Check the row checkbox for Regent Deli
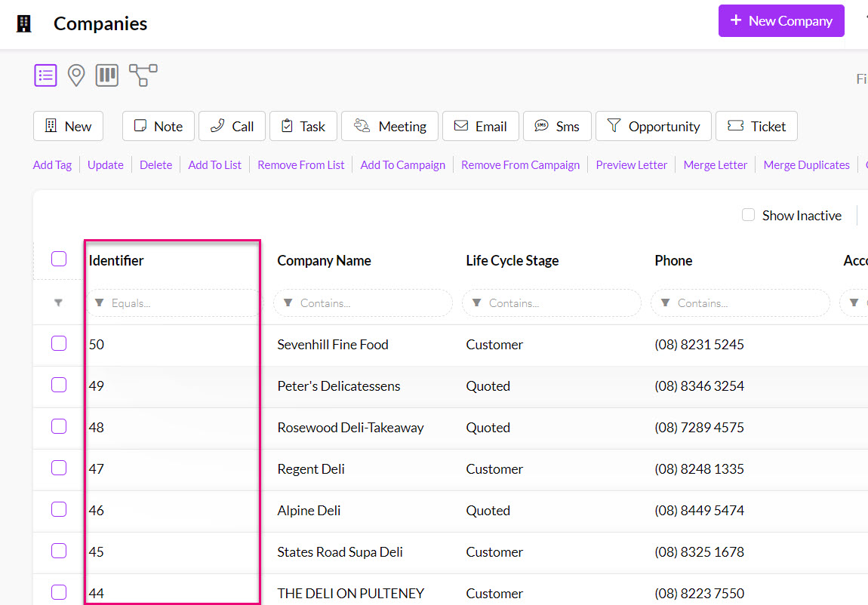 click(x=59, y=468)
